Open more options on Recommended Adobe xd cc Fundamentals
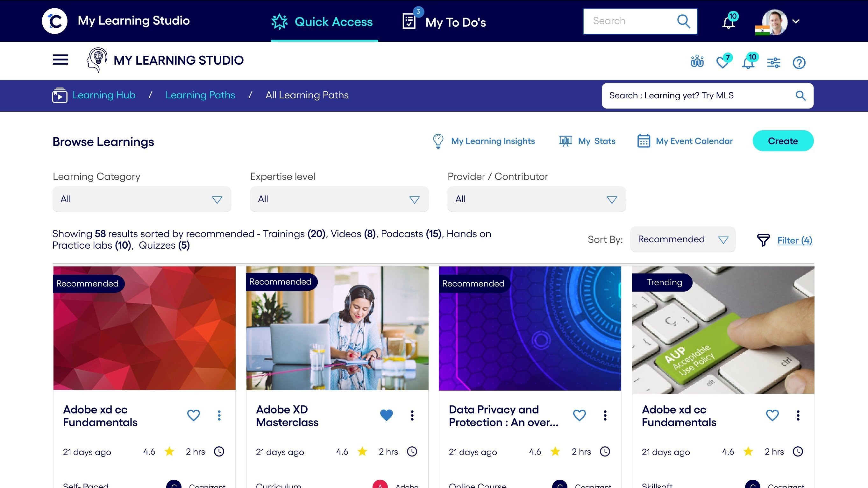The image size is (868, 488). click(x=219, y=415)
